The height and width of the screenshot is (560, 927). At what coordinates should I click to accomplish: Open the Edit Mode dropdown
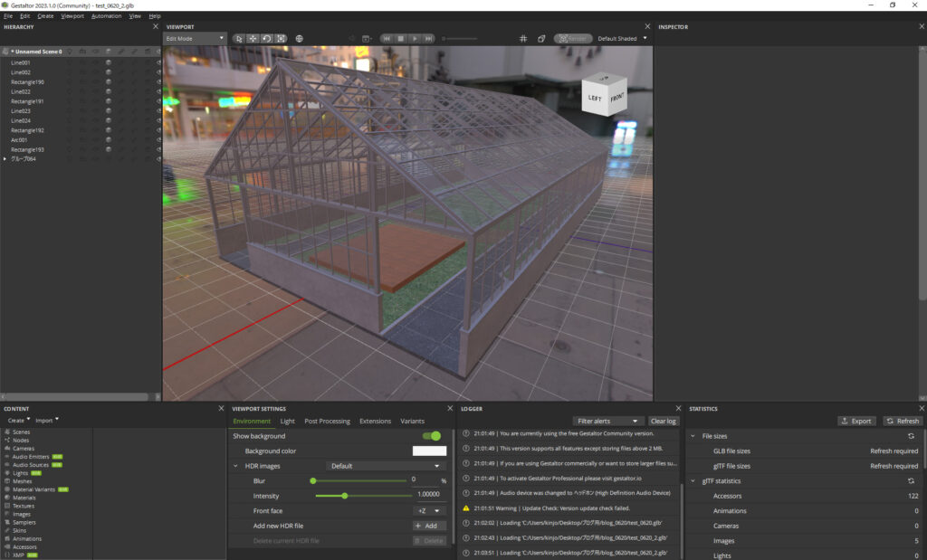195,39
